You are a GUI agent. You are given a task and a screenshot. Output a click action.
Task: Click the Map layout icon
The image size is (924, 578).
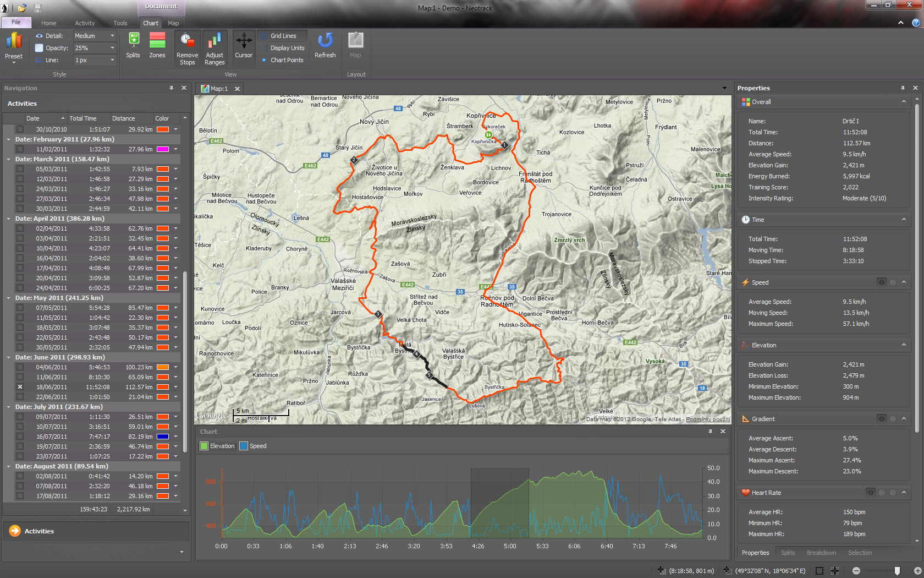pos(355,40)
